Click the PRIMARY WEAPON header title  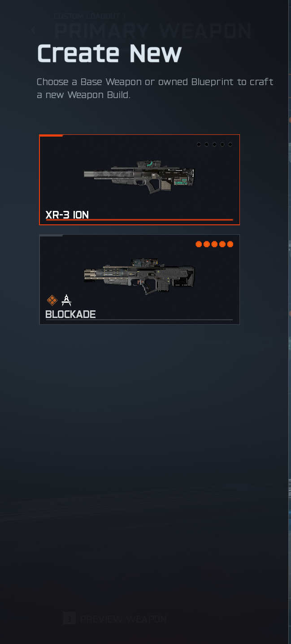coord(153,31)
